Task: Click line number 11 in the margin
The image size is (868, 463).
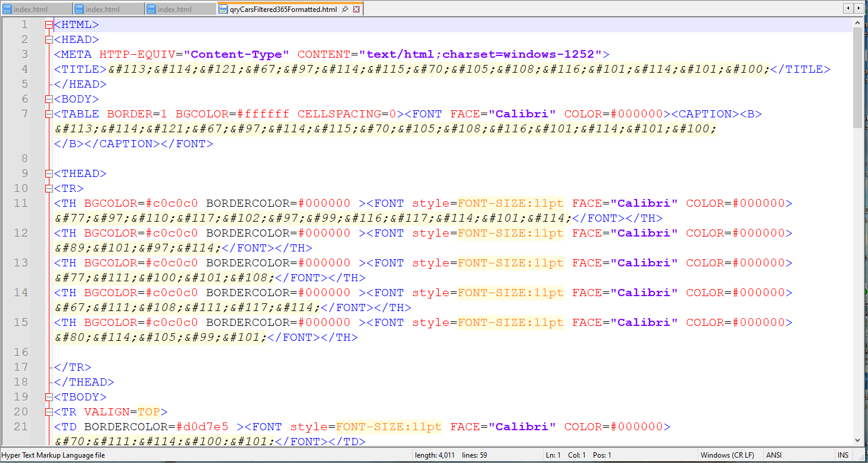Action: [x=21, y=203]
